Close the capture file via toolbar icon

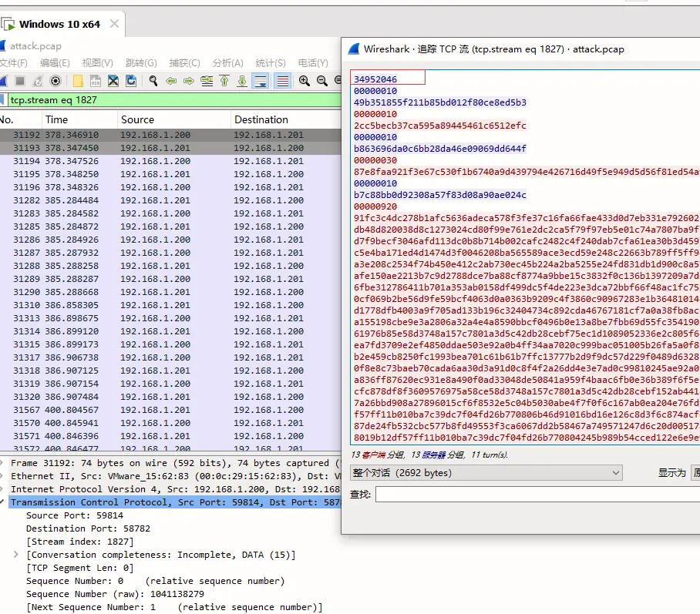[113, 81]
